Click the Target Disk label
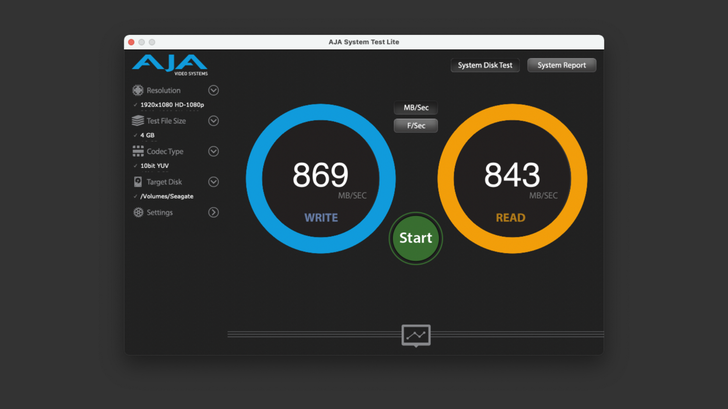Image resolution: width=728 pixels, height=409 pixels. point(164,182)
